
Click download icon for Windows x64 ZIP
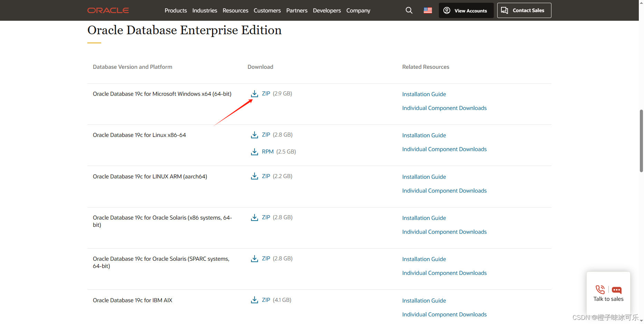tap(254, 94)
